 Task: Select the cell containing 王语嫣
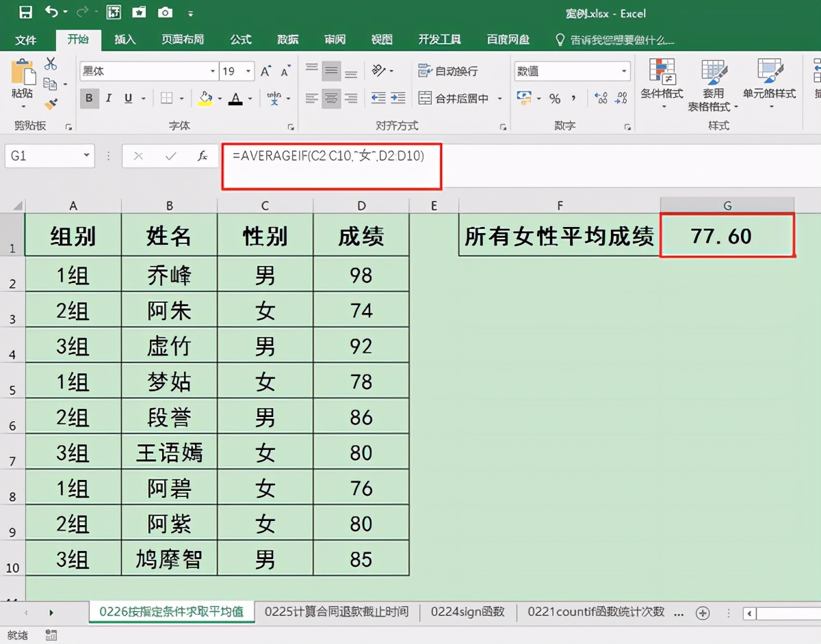[169, 453]
